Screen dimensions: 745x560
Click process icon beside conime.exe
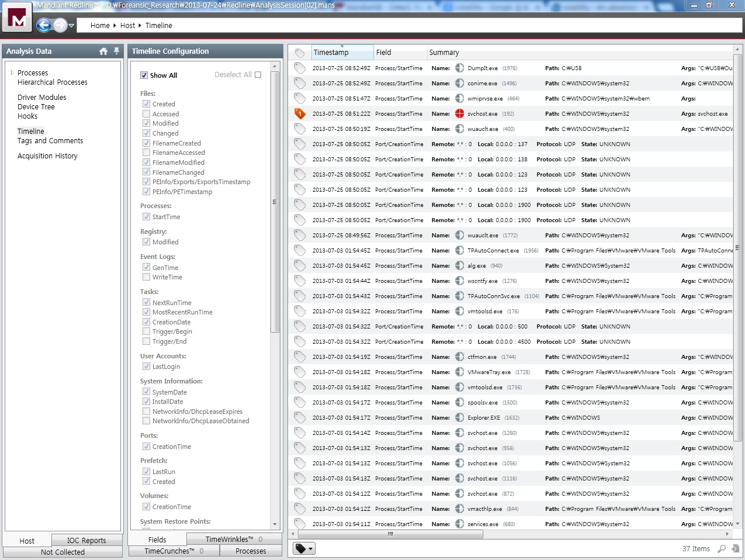(x=460, y=84)
